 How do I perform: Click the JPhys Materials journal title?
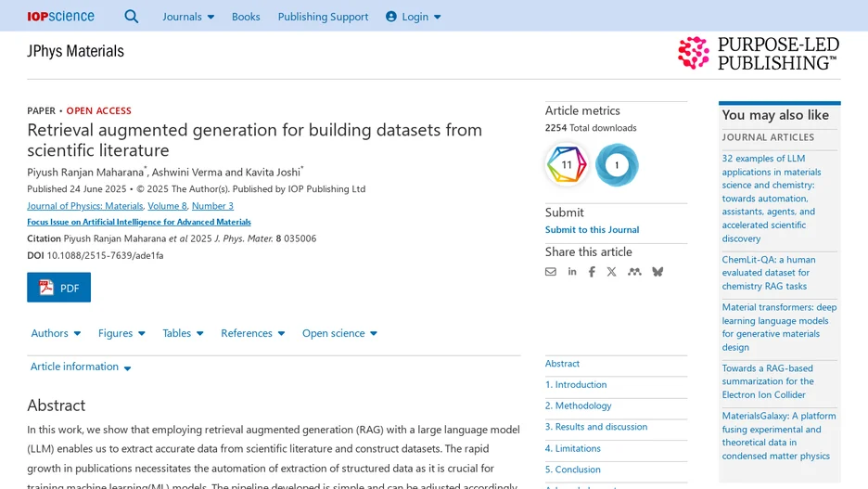75,51
